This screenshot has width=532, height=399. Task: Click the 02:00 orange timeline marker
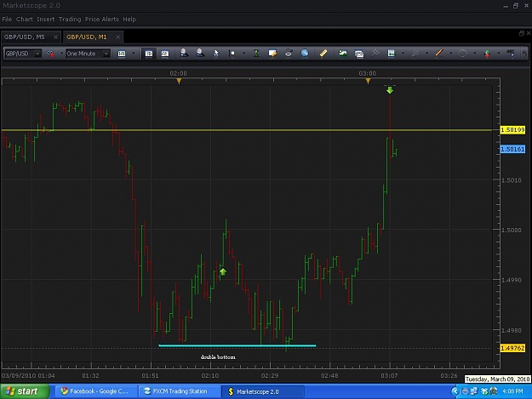click(179, 81)
